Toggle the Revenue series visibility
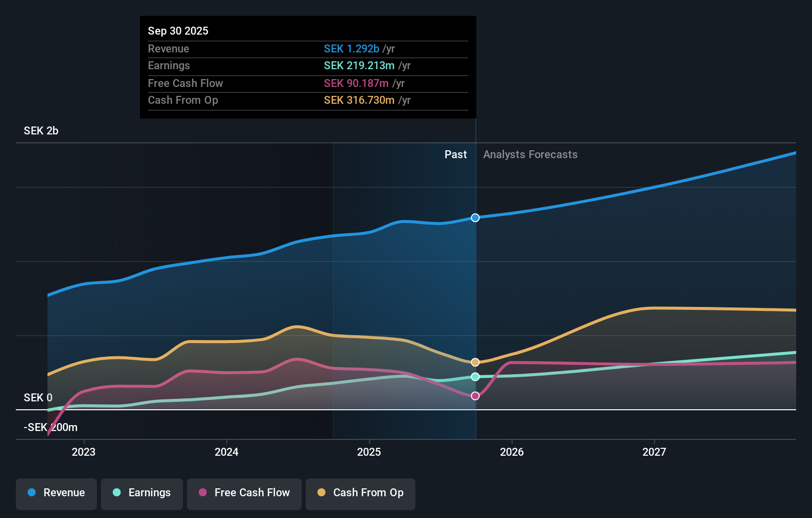This screenshot has height=518, width=812. (56, 493)
